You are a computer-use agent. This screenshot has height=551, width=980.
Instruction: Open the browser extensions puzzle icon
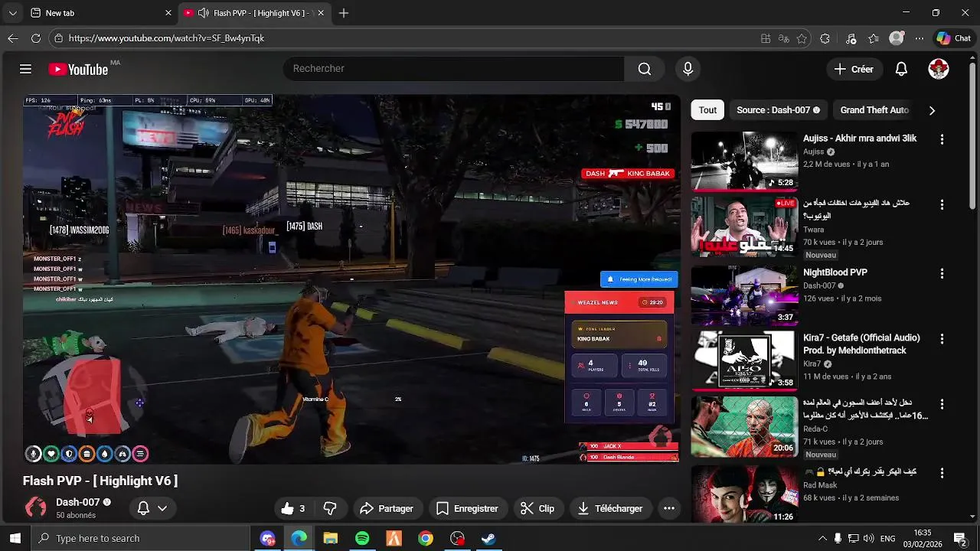[825, 38]
